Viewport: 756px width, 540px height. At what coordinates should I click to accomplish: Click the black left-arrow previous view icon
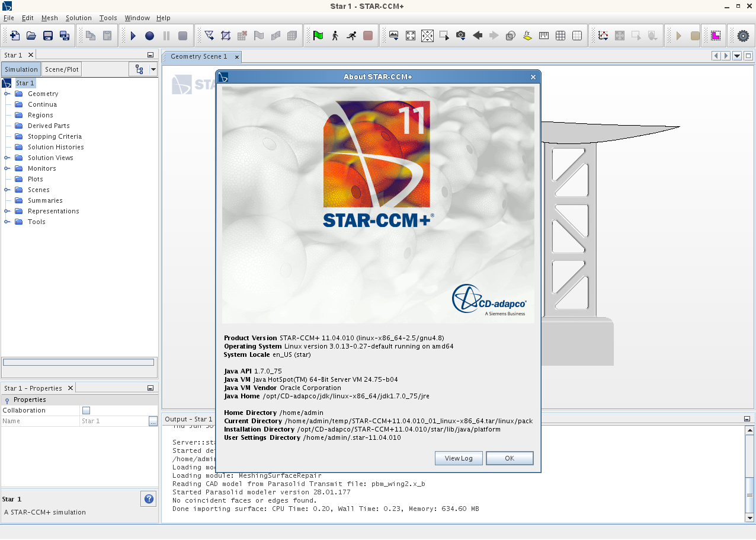(x=478, y=36)
